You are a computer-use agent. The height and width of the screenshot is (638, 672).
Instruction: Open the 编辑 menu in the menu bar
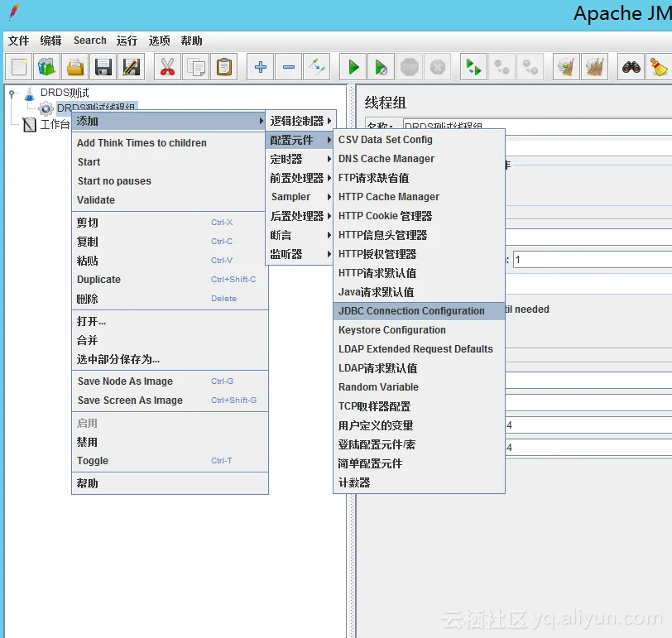coord(51,41)
